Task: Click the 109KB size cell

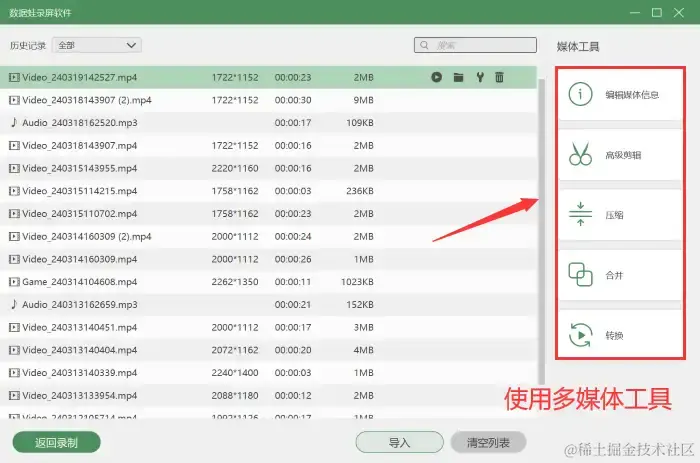Action: 360,123
